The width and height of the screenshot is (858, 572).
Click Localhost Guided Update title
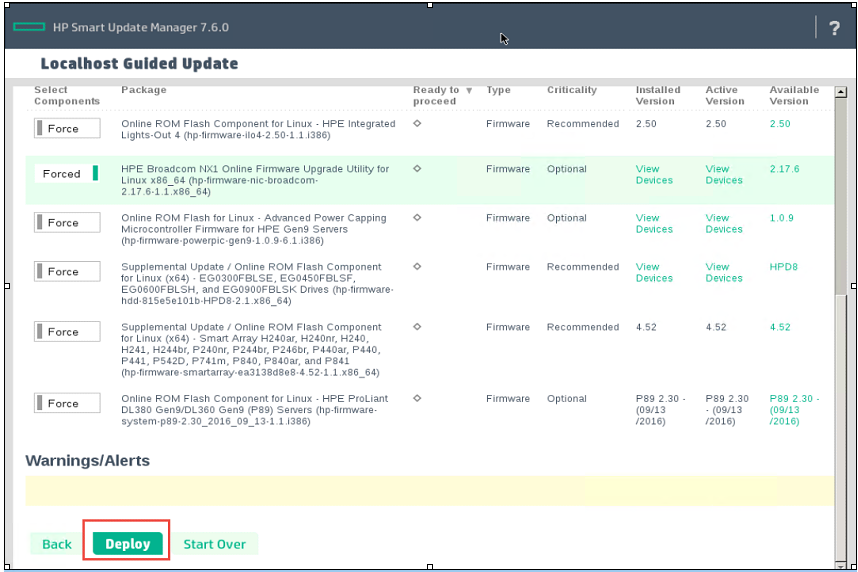coord(140,63)
